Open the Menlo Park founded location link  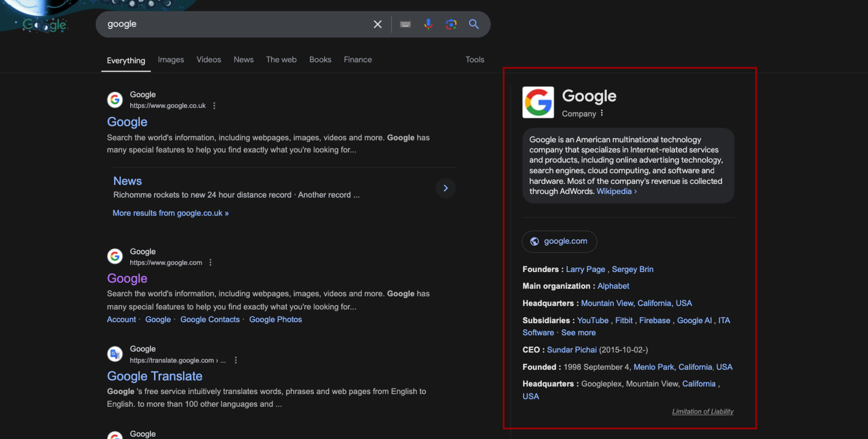tap(683, 367)
